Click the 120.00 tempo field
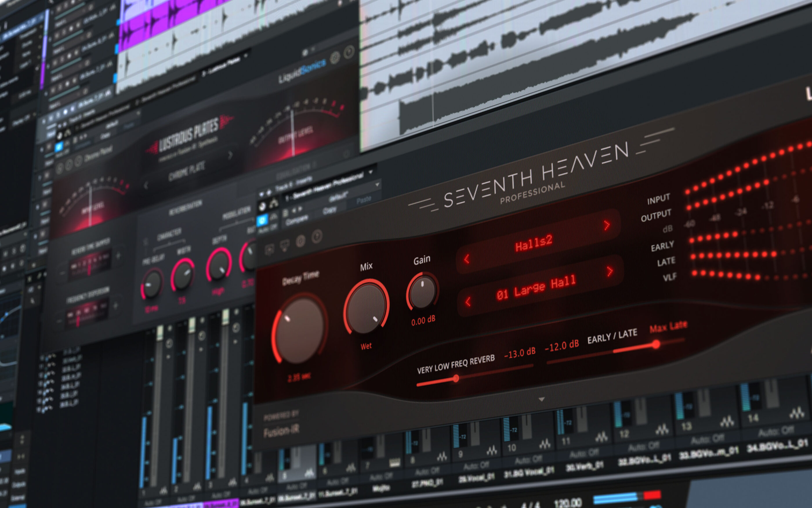The width and height of the screenshot is (812, 508). point(568,502)
